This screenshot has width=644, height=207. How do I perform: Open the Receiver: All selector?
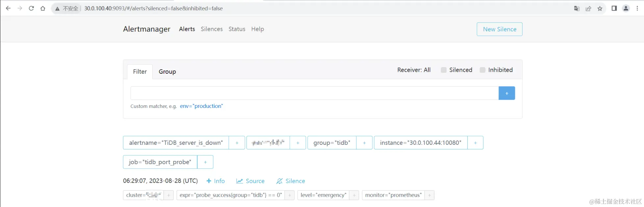click(x=414, y=70)
